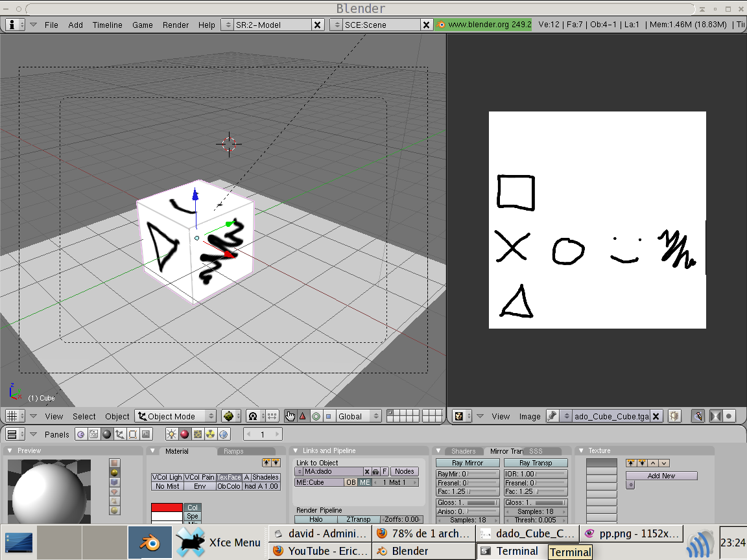The image size is (747, 560).
Task: Toggle VCol Paint option
Action: (x=200, y=477)
